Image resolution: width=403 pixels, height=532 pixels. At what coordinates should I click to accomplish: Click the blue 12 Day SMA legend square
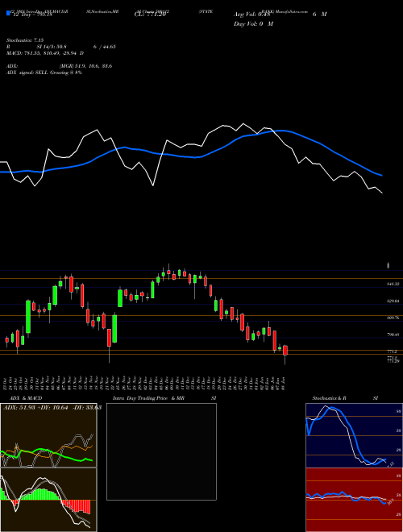(x=8, y=14)
